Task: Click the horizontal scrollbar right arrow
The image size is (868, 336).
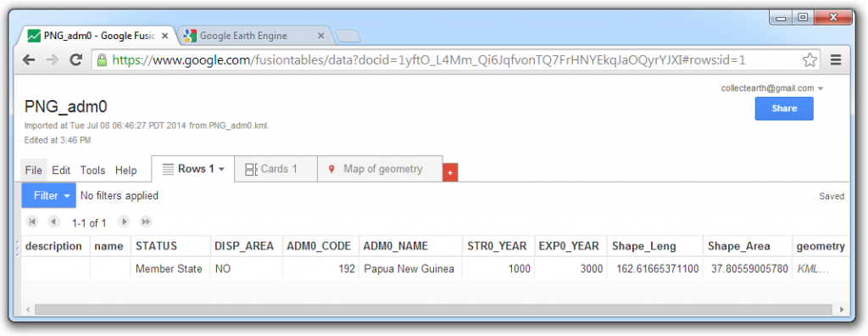Action: point(843,310)
